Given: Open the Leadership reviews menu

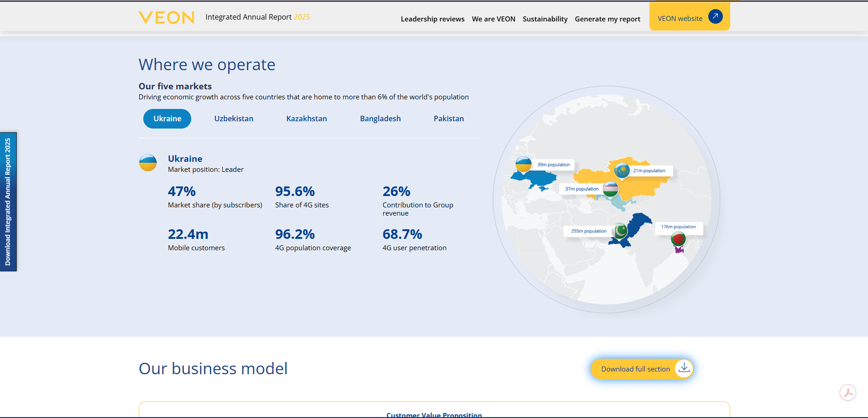Looking at the screenshot, I should click(x=433, y=19).
